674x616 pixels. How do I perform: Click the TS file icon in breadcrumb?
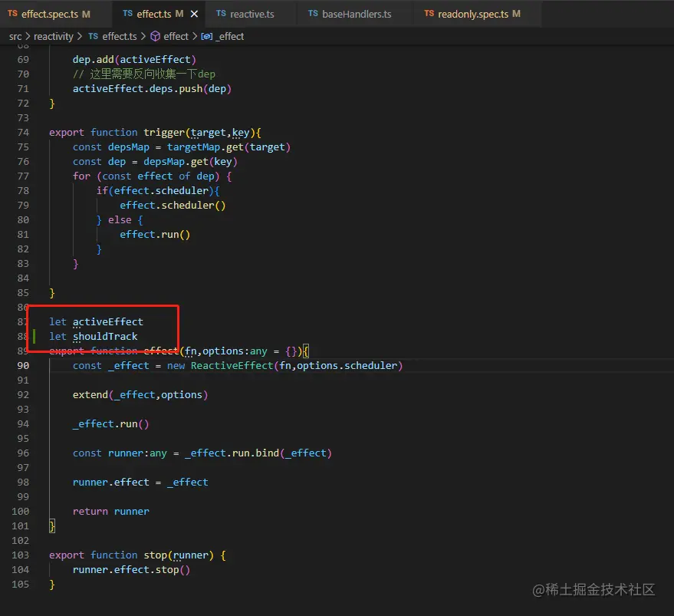click(94, 36)
